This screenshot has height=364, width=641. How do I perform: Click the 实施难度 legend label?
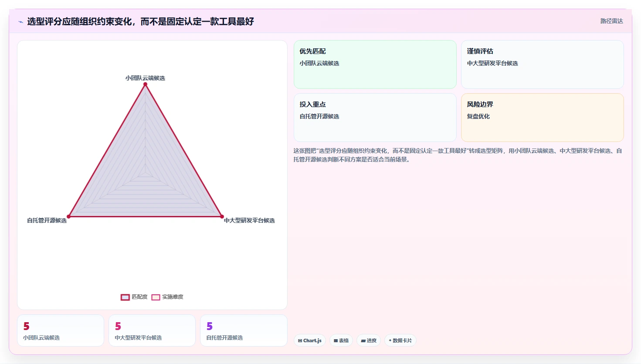pos(173,297)
